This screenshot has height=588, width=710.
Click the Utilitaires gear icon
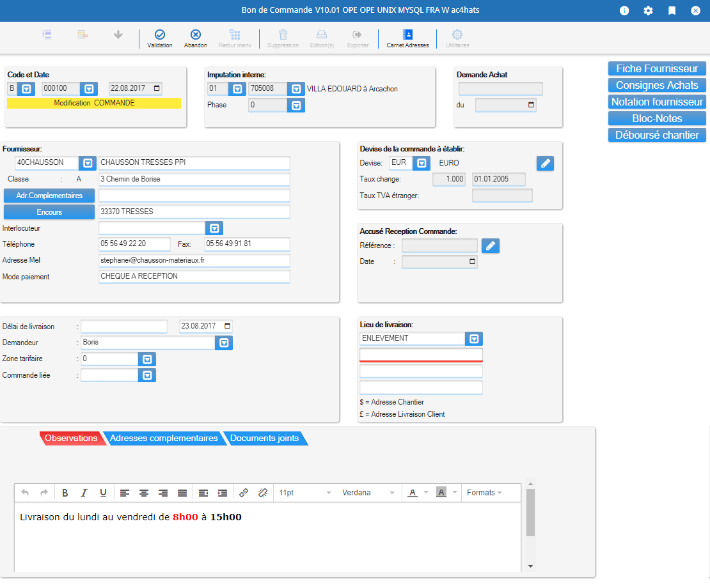[x=457, y=35]
